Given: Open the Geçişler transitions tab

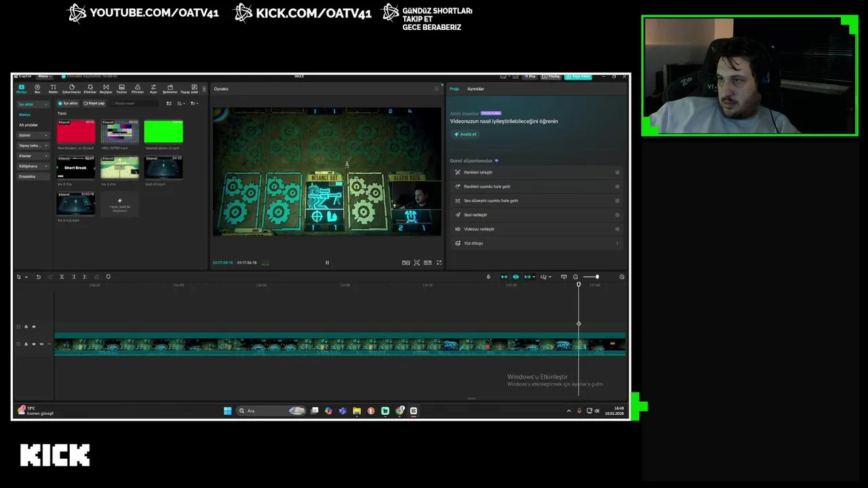Looking at the screenshot, I should pos(106,89).
